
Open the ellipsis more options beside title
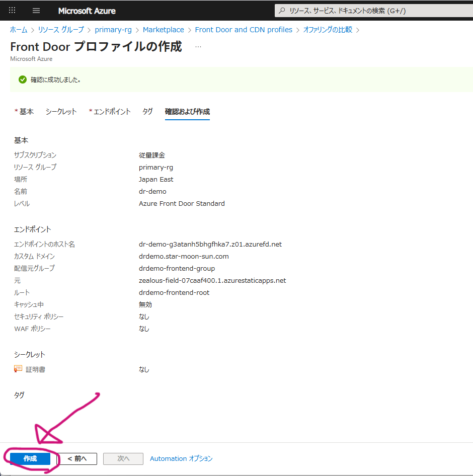click(x=198, y=47)
